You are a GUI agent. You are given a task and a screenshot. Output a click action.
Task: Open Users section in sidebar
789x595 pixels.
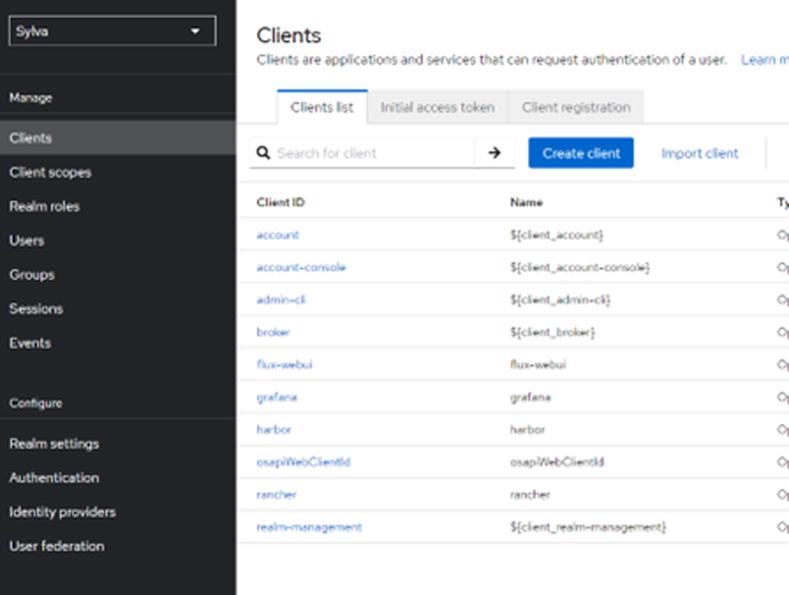pyautogui.click(x=26, y=240)
